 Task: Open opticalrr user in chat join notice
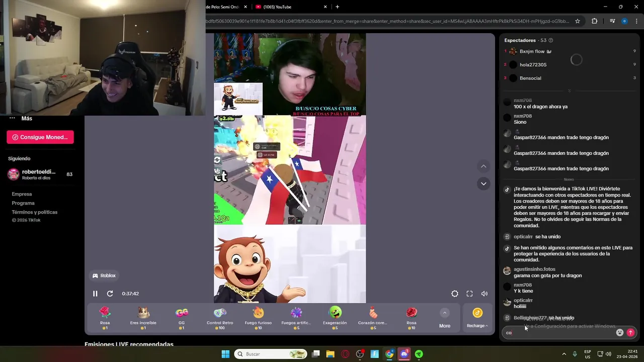[523, 237]
